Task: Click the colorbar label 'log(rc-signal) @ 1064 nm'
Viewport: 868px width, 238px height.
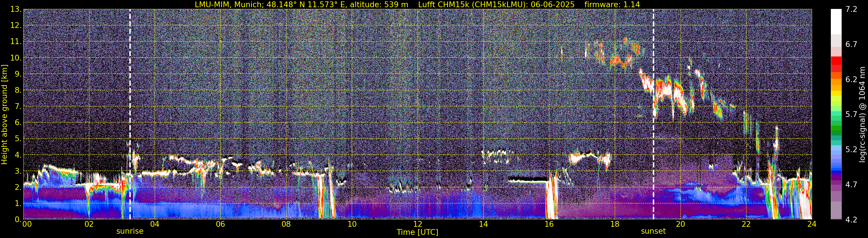Action: pyautogui.click(x=862, y=115)
